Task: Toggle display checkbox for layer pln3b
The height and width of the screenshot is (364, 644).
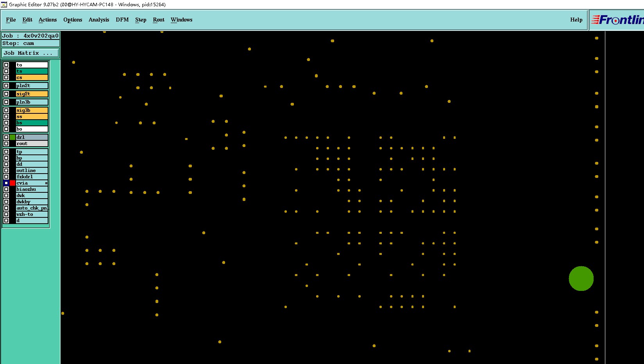Action: pyautogui.click(x=6, y=102)
